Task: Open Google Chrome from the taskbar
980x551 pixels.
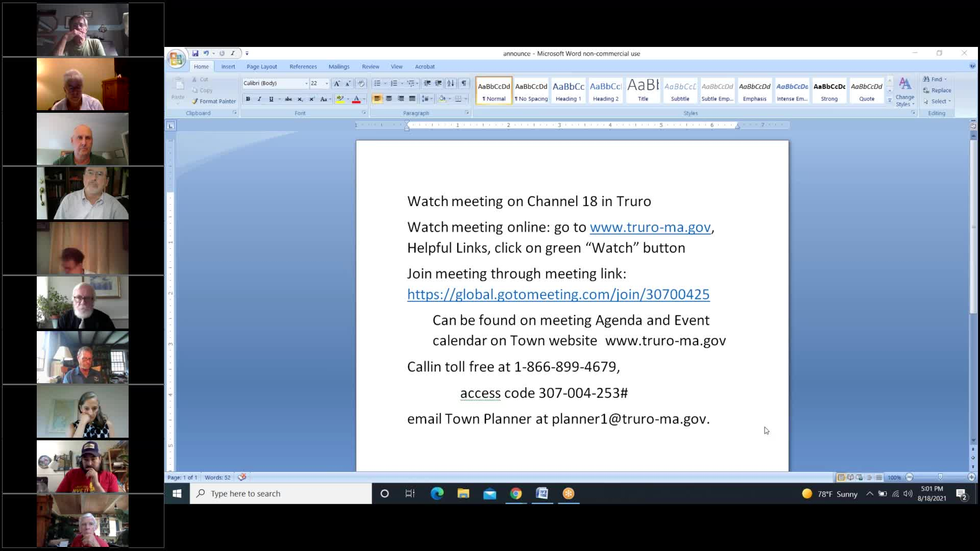Action: [516, 493]
